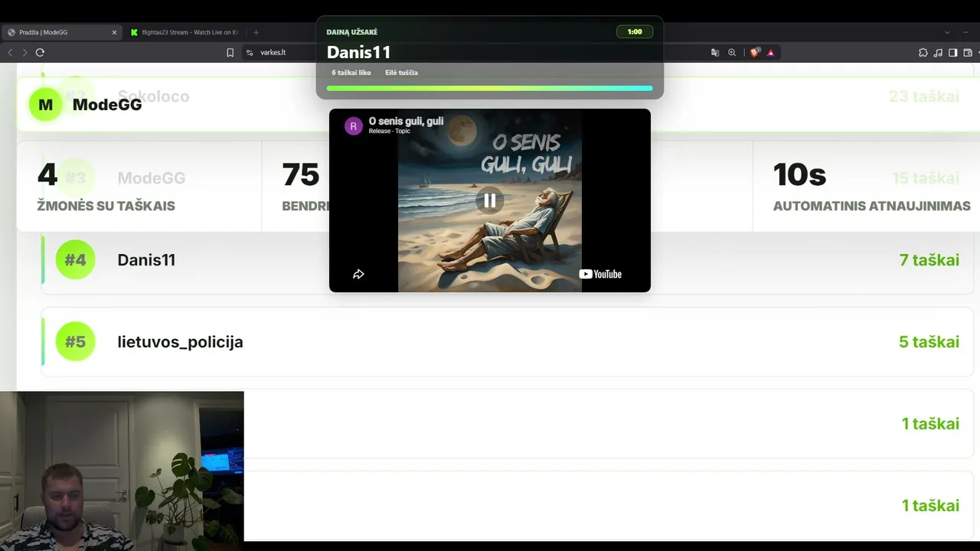The height and width of the screenshot is (551, 980).
Task: Open the media control music note icon
Action: click(x=938, y=53)
